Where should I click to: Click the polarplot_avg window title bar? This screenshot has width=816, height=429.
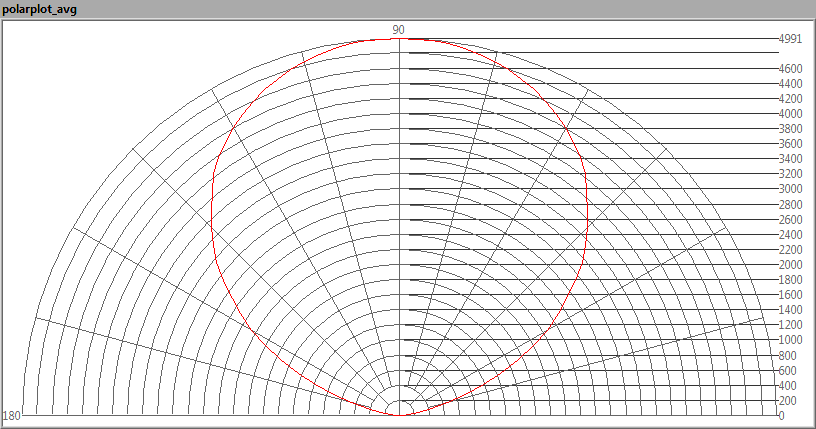pyautogui.click(x=408, y=9)
